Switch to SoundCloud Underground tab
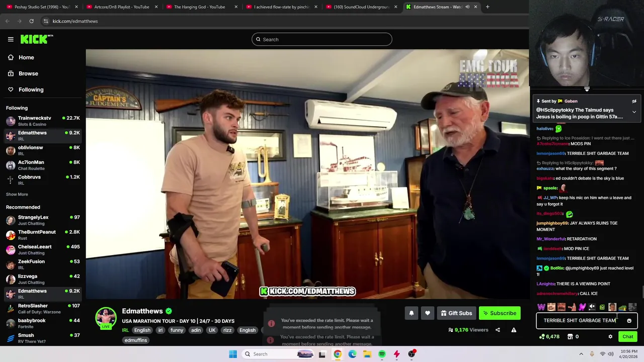 tap(361, 7)
